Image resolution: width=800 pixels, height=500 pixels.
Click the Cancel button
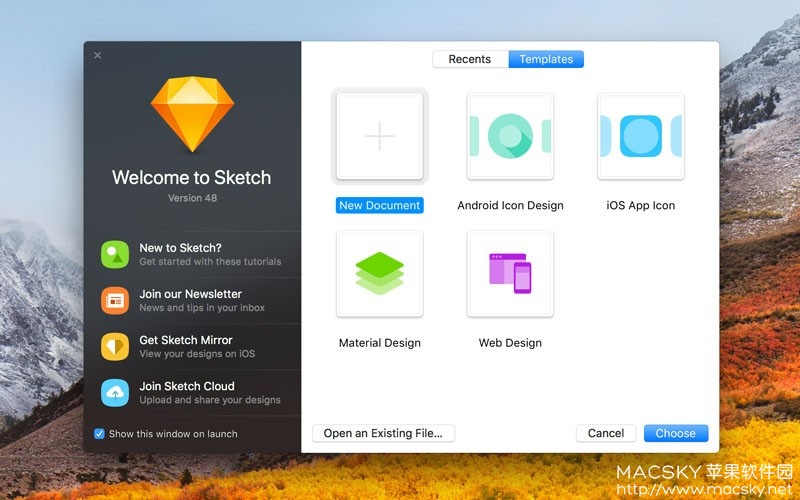coord(606,433)
